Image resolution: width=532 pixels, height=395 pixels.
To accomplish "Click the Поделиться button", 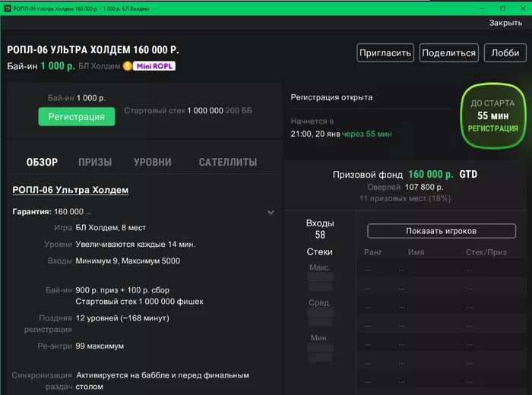I will click(448, 52).
